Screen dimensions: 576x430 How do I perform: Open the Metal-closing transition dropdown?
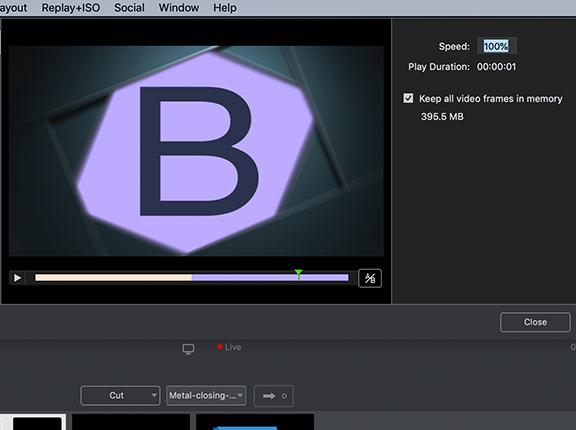tap(206, 395)
